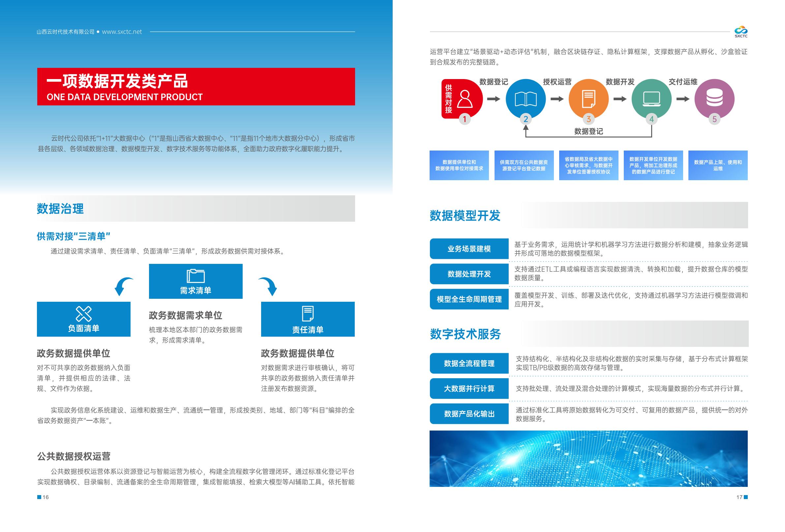Screen dimensions: 785x532
Task: Click the paragraph starting 运营平台建立
Action: pyautogui.click(x=589, y=57)
